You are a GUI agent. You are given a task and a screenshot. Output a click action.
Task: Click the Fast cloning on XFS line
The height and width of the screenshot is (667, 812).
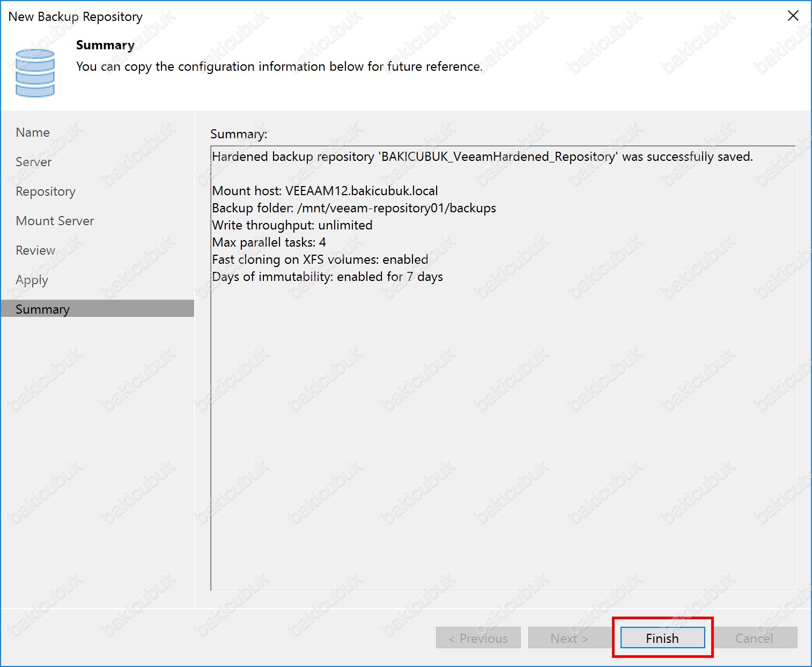point(320,260)
